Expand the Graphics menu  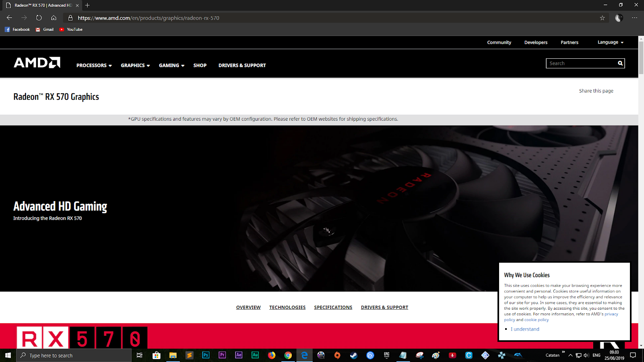(x=135, y=65)
